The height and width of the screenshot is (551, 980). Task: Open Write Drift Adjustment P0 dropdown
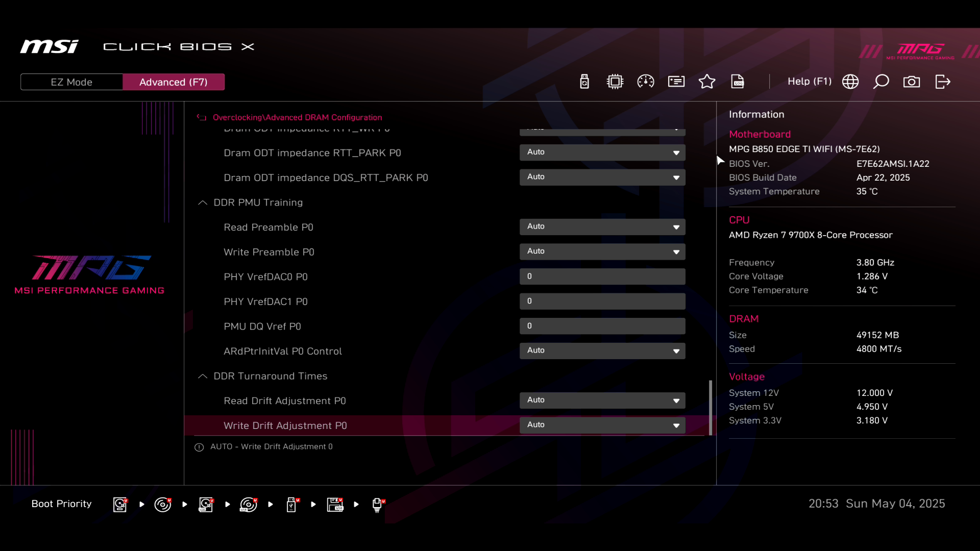click(602, 425)
